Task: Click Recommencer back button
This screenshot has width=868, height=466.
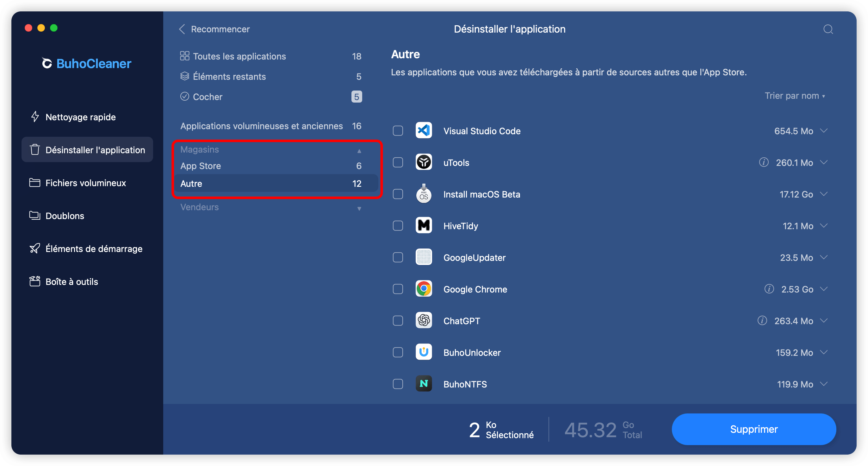Action: (214, 29)
